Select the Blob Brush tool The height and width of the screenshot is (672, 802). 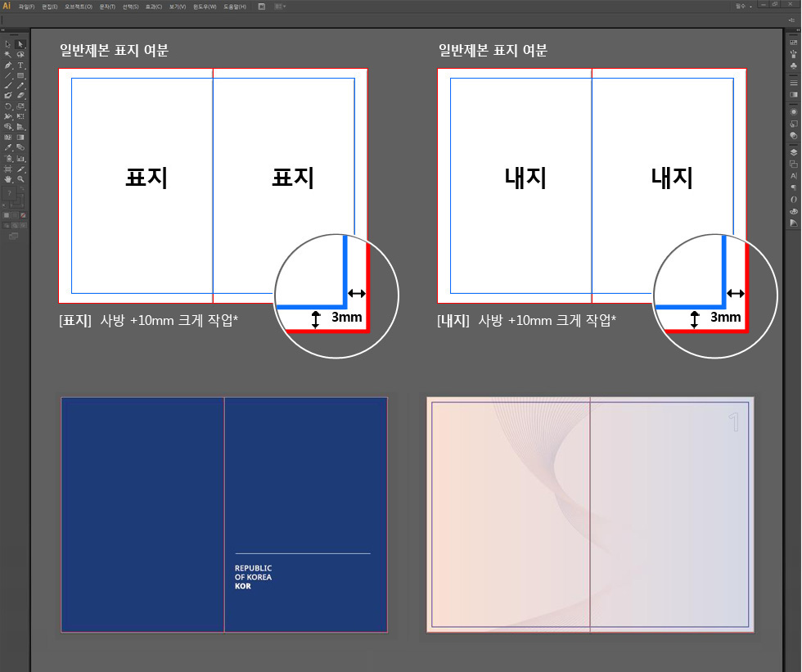click(7, 95)
